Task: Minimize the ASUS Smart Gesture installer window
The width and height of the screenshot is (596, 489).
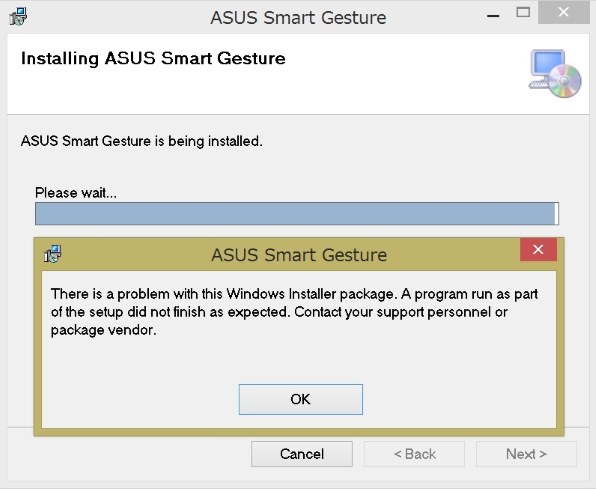Action: tap(493, 16)
